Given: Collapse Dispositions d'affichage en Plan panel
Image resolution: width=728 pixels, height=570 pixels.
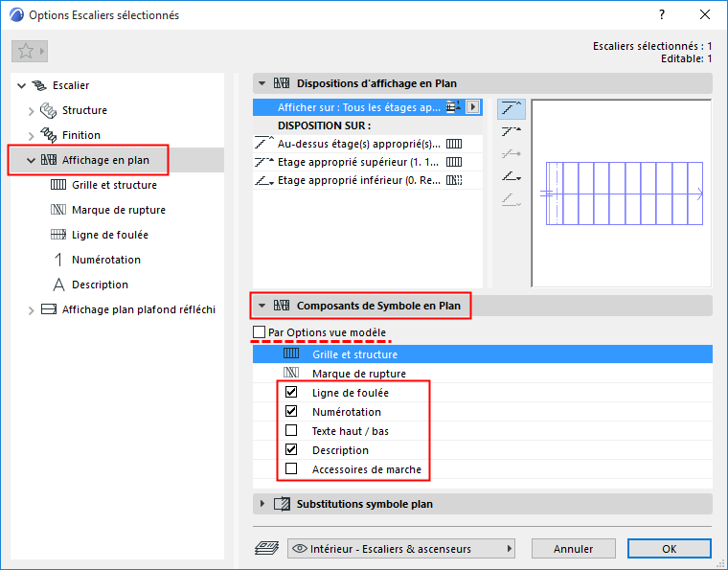Looking at the screenshot, I should 262,83.
